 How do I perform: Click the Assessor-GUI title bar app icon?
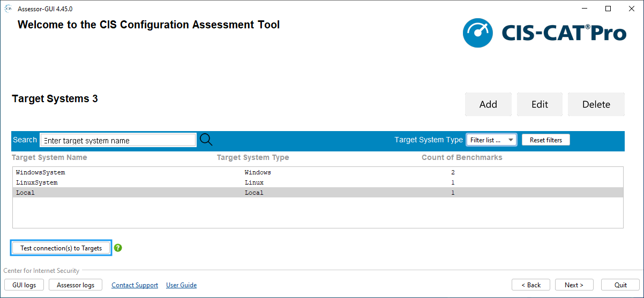[x=8, y=9]
